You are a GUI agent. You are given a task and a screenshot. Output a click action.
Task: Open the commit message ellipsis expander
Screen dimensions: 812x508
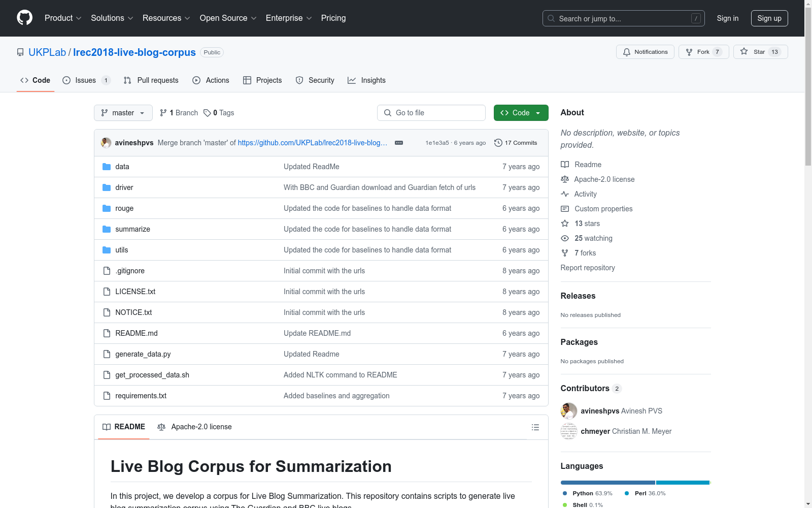(399, 143)
